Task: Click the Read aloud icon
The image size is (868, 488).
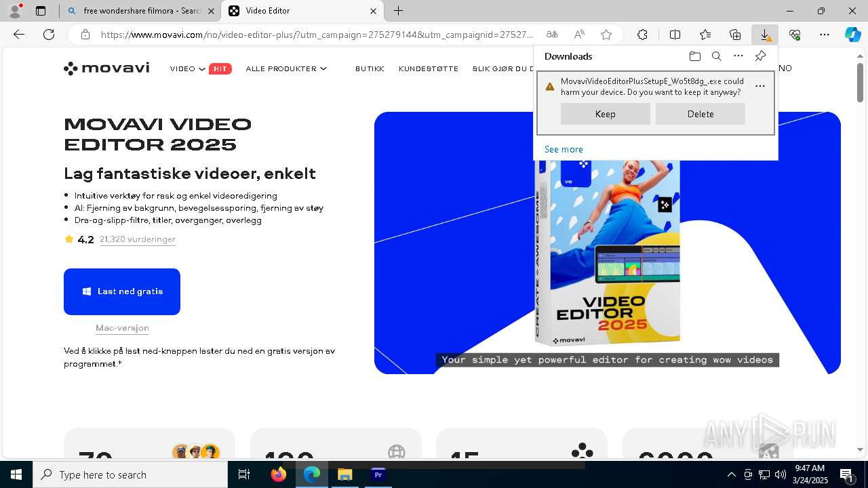Action: (x=579, y=35)
